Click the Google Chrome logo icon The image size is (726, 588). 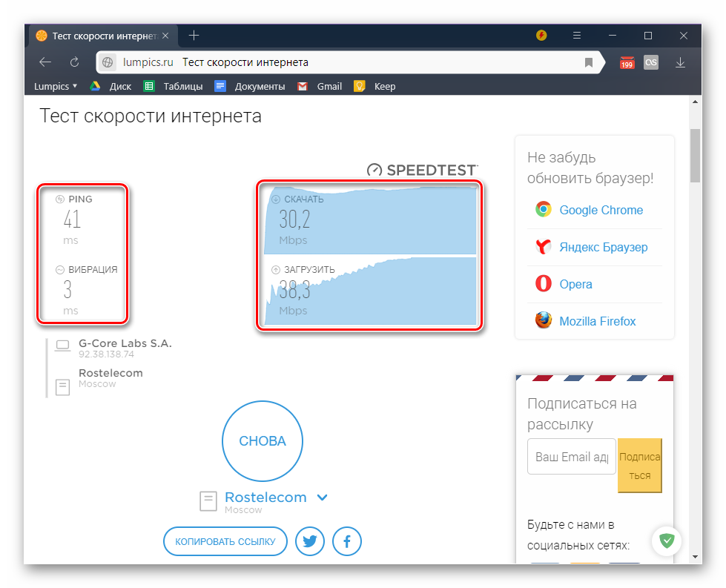point(543,210)
